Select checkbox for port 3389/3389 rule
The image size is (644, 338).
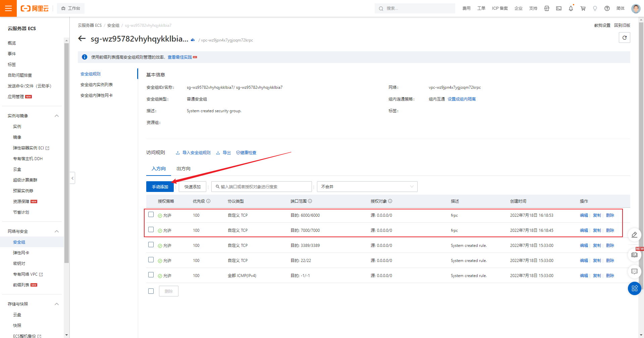[x=151, y=245]
